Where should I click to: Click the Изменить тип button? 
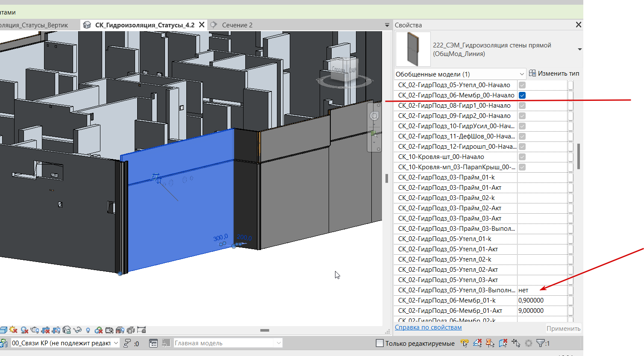click(554, 74)
